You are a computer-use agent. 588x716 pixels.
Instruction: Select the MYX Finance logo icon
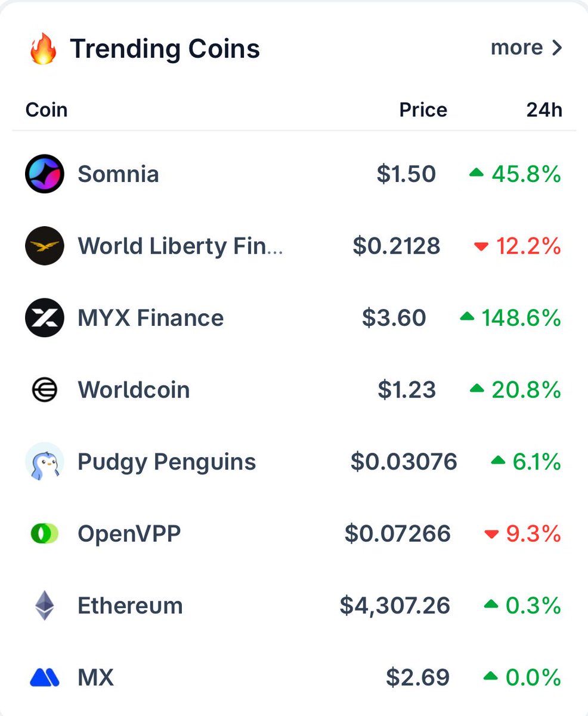(44, 318)
